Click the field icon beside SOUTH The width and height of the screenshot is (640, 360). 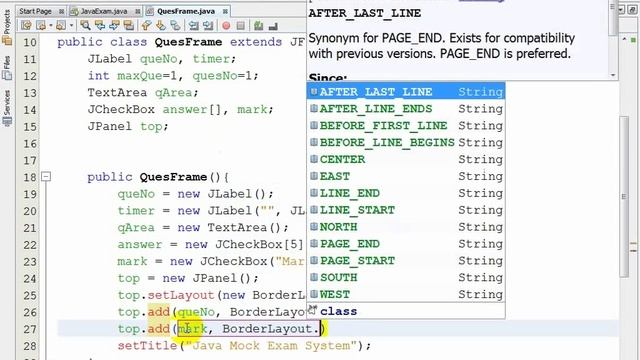(x=314, y=277)
